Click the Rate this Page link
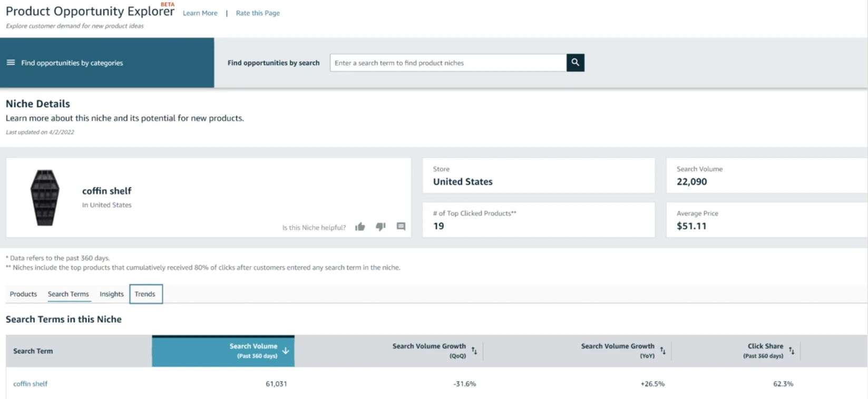Screen dimensions: 868x399 point(258,13)
